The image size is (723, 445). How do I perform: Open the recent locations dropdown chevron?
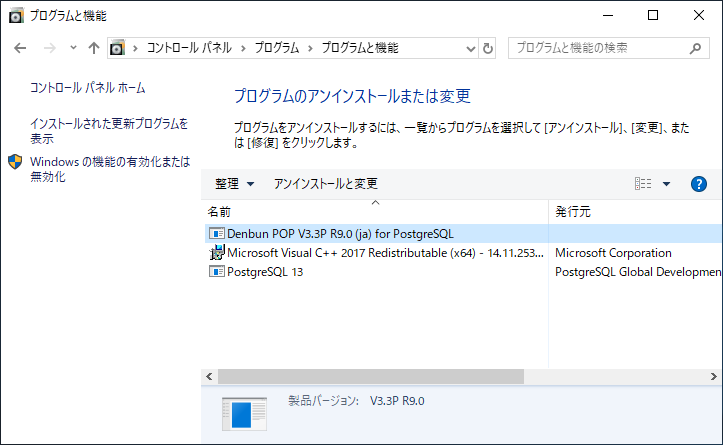point(73,47)
